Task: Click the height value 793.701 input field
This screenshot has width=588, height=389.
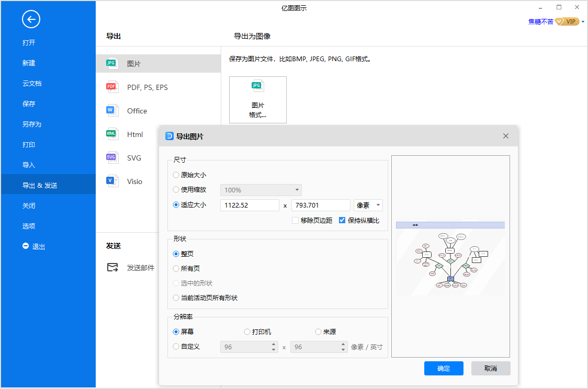Action: click(x=321, y=205)
